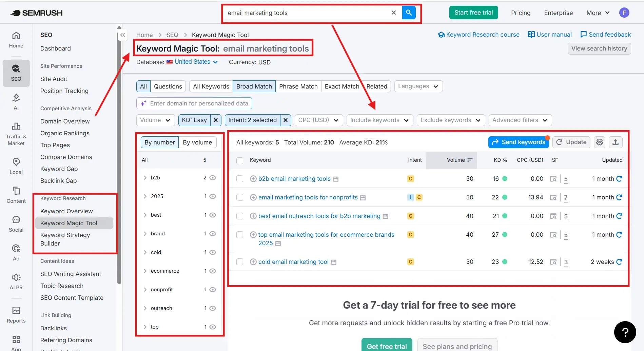The width and height of the screenshot is (644, 351).
Task: Open the Include keywords dropdown
Action: [x=379, y=120]
